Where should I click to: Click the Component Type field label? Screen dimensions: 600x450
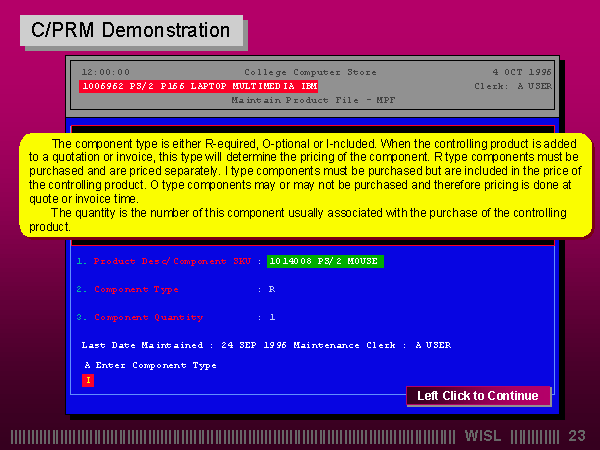pos(136,289)
